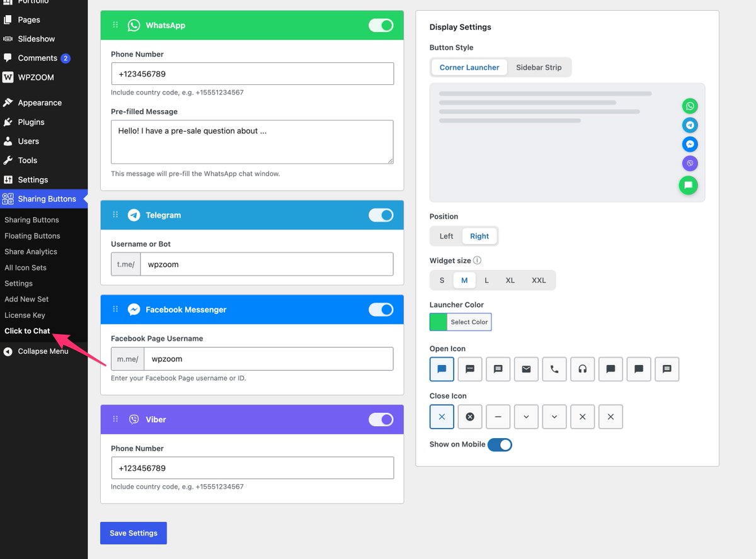
Task: Choose the minus dash close icon
Action: coord(498,417)
